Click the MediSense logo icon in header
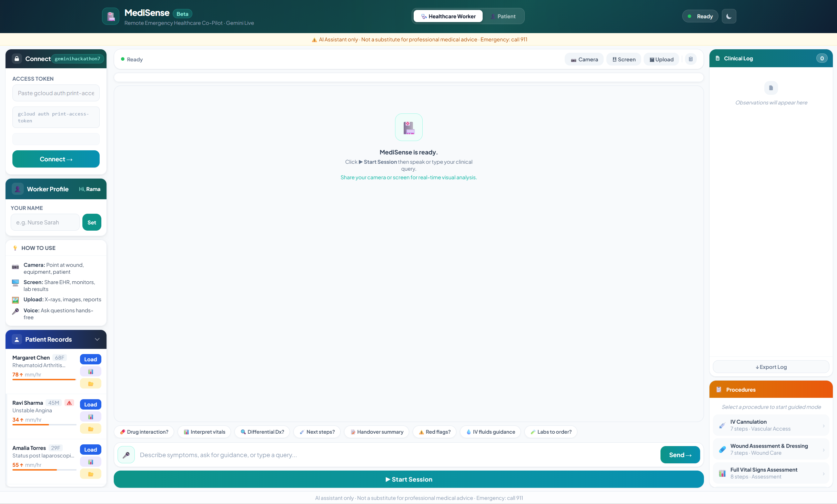 (x=111, y=16)
